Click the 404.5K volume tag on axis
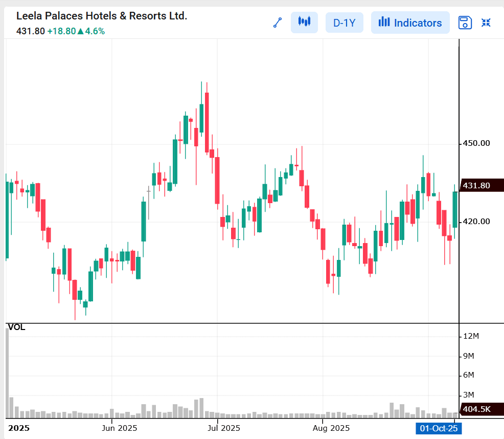This screenshot has width=504, height=439. [482, 409]
